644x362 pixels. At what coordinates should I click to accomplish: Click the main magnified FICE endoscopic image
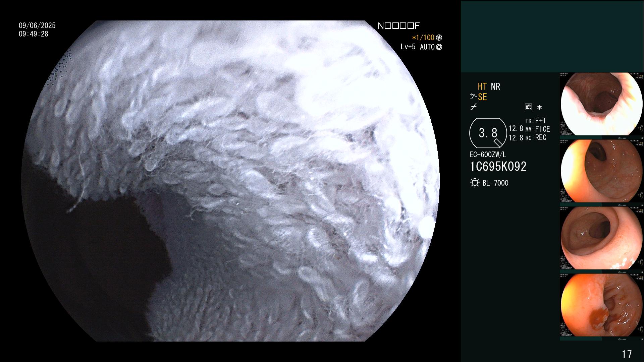(230, 181)
